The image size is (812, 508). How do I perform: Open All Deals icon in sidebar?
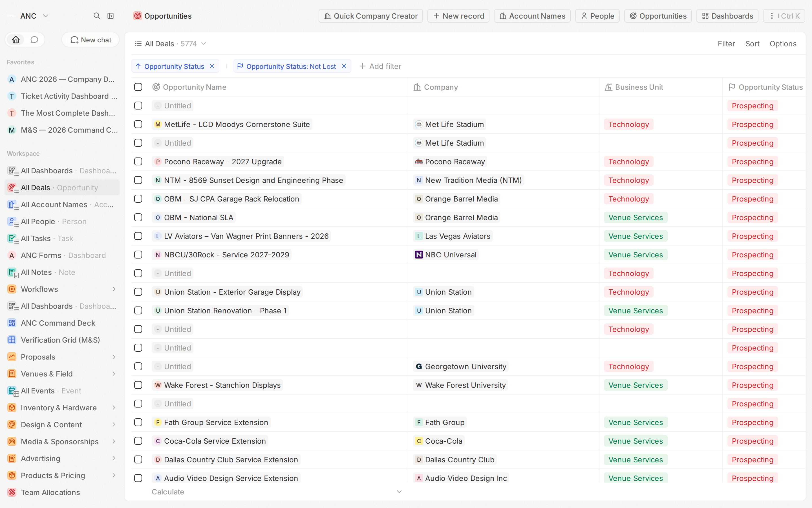12,187
